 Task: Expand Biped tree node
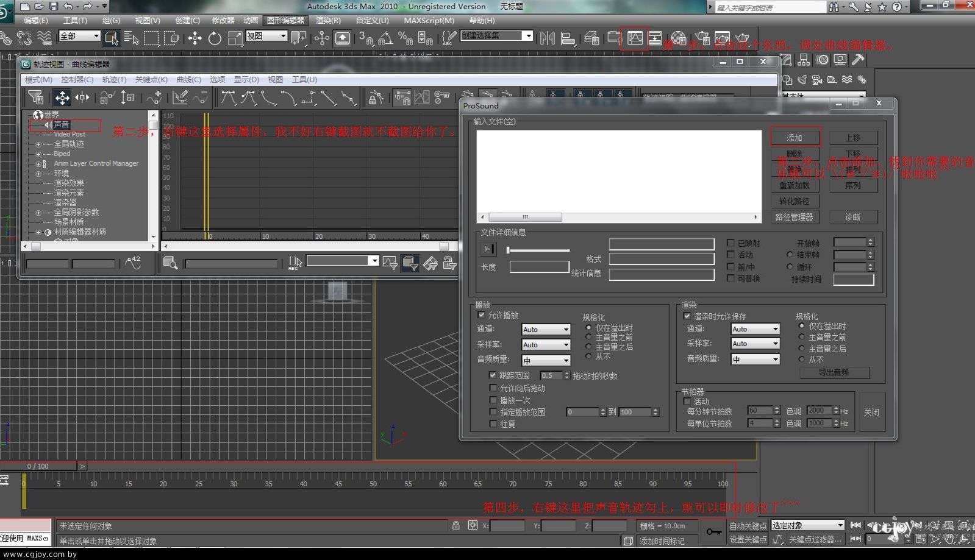click(38, 154)
